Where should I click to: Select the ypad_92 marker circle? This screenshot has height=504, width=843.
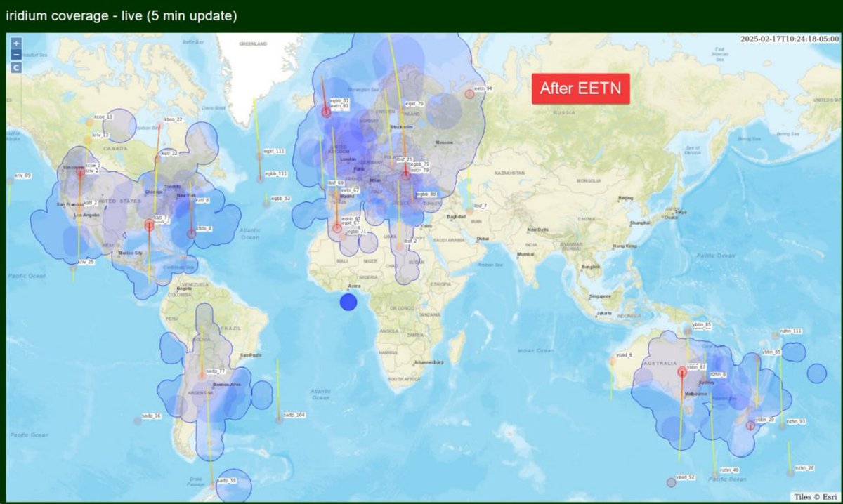pos(671,482)
